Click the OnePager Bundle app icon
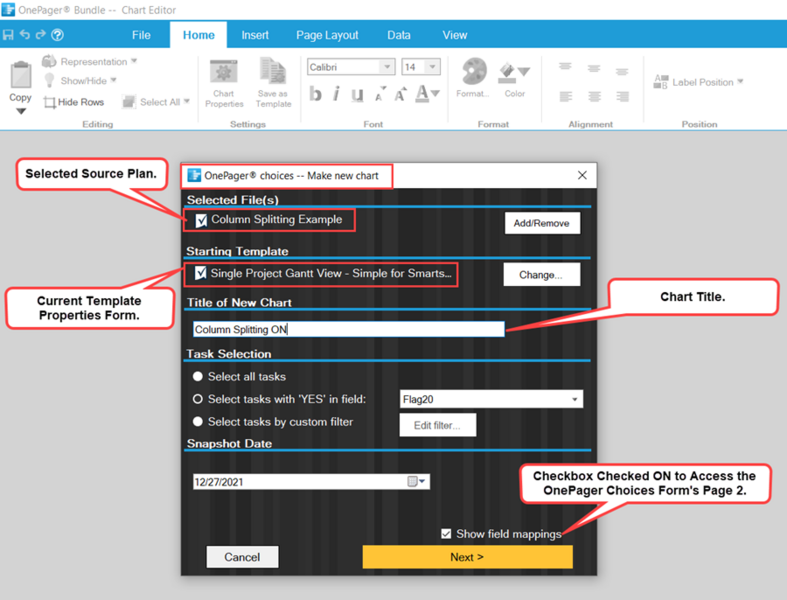The width and height of the screenshot is (787, 600). [8, 10]
